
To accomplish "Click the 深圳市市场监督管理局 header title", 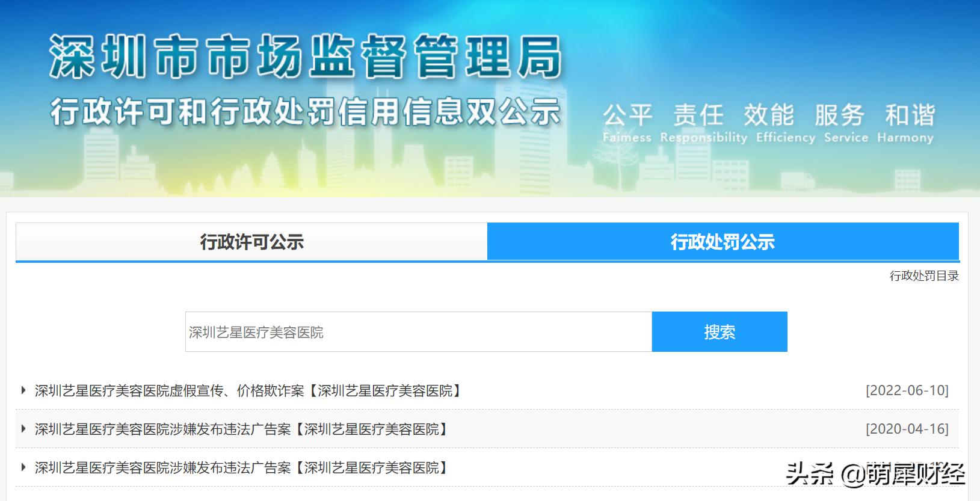I will pos(306,58).
